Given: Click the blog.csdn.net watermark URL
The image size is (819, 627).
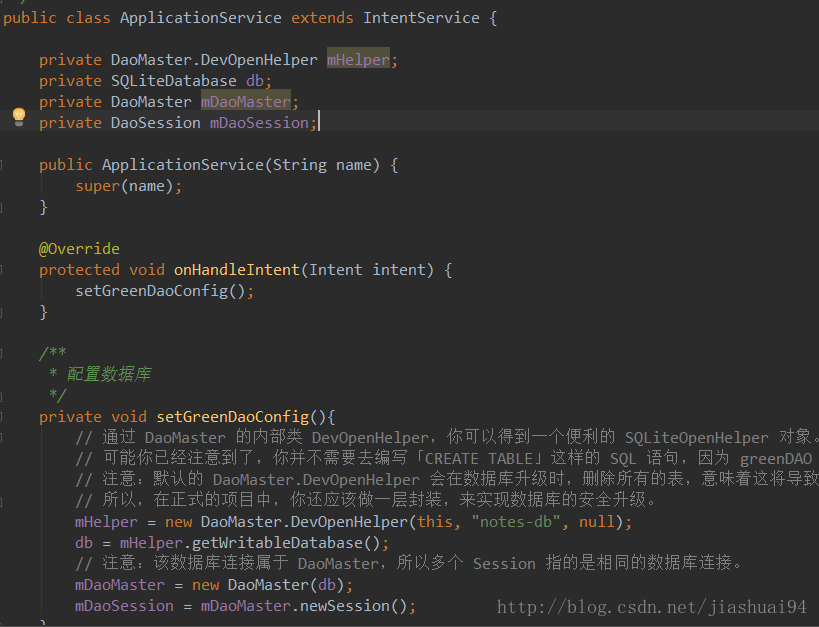Looking at the screenshot, I should coord(652,607).
